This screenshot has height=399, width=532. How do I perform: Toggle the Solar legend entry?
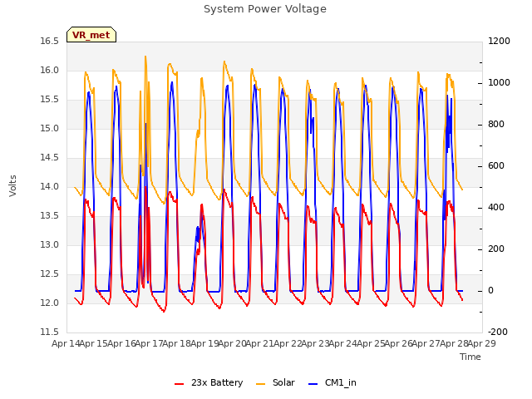(x=275, y=382)
